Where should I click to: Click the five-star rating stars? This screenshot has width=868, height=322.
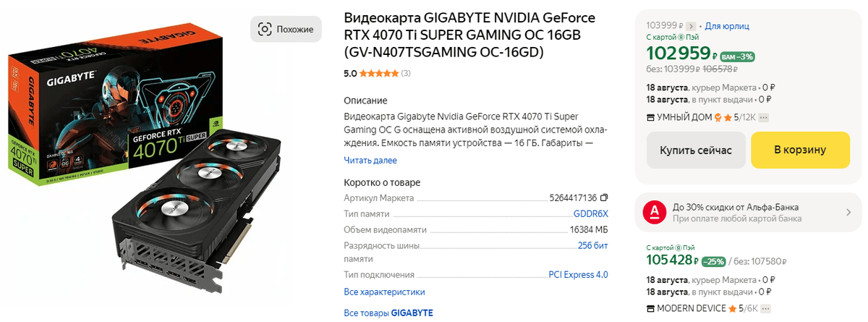[378, 73]
